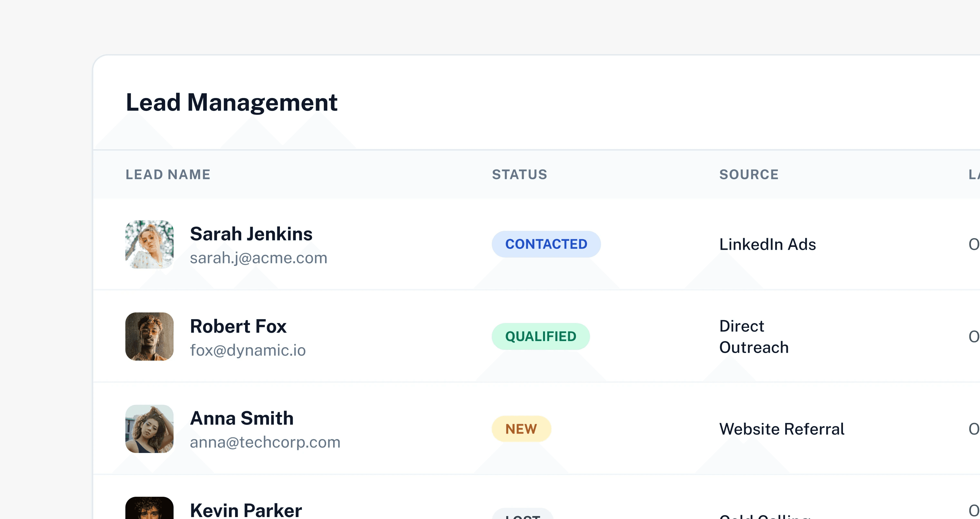Click the Direct Outreach source cell

click(753, 337)
